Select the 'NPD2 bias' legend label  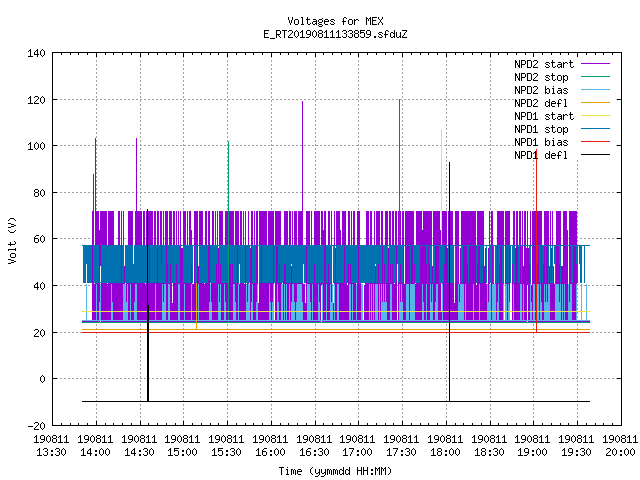tap(541, 90)
